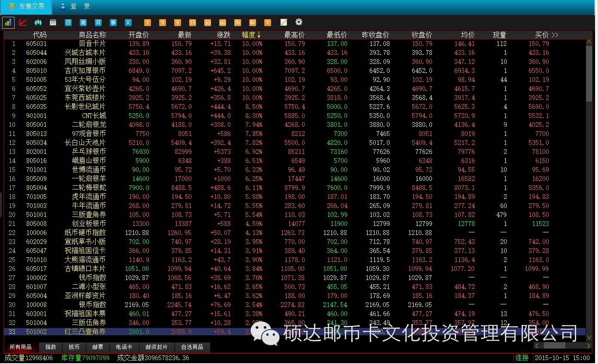The image size is (598, 364).
Task: Click the horizontal scrollbar thumb
Action: (x=555, y=346)
